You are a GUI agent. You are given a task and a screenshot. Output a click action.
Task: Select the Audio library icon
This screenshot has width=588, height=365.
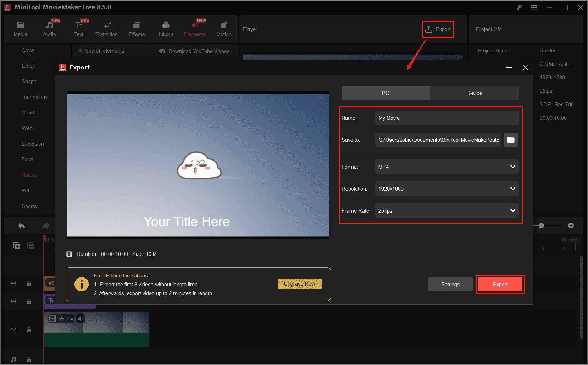(49, 28)
